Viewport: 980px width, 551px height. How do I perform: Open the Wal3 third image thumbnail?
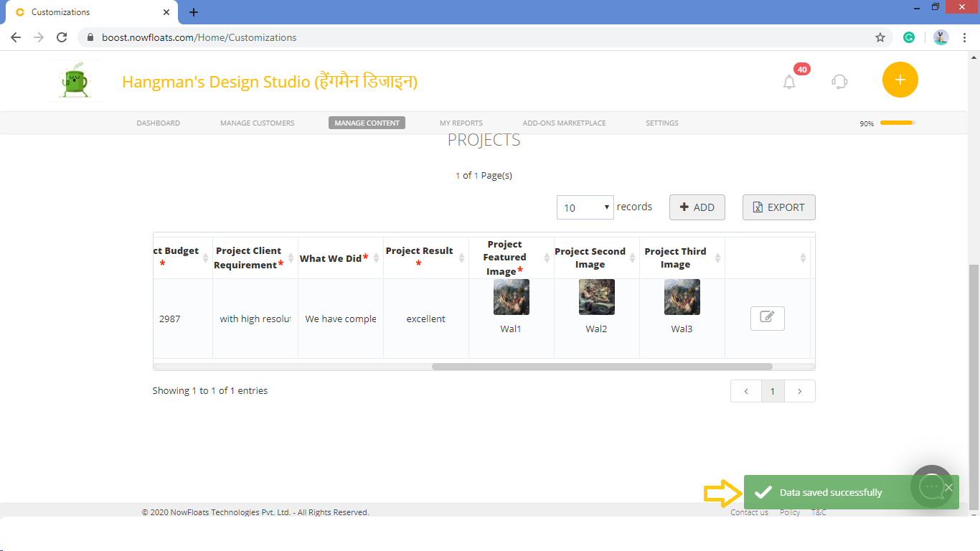pos(682,297)
